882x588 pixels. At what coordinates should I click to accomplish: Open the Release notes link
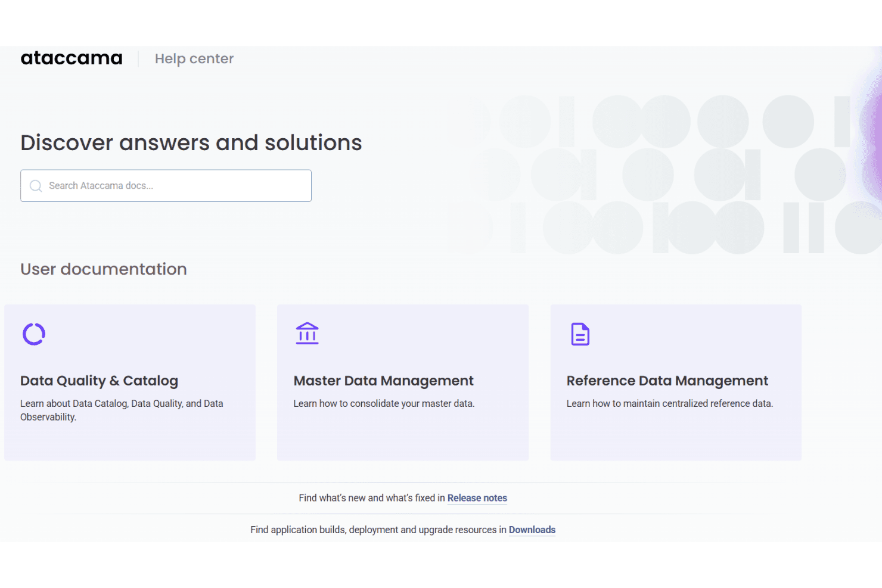[x=477, y=498]
